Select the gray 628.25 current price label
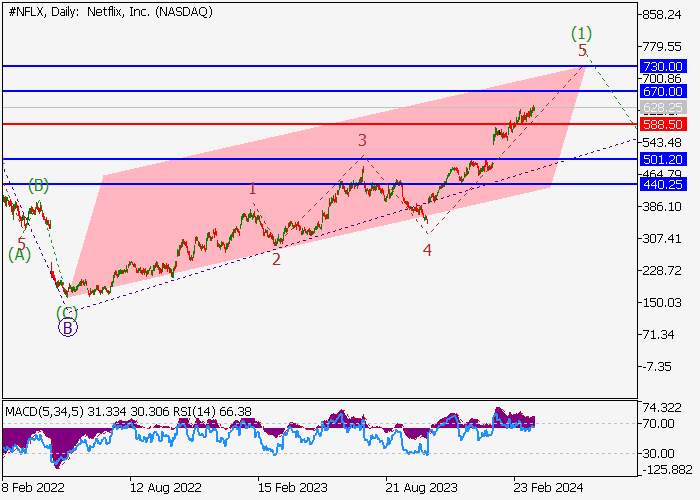 (x=663, y=108)
